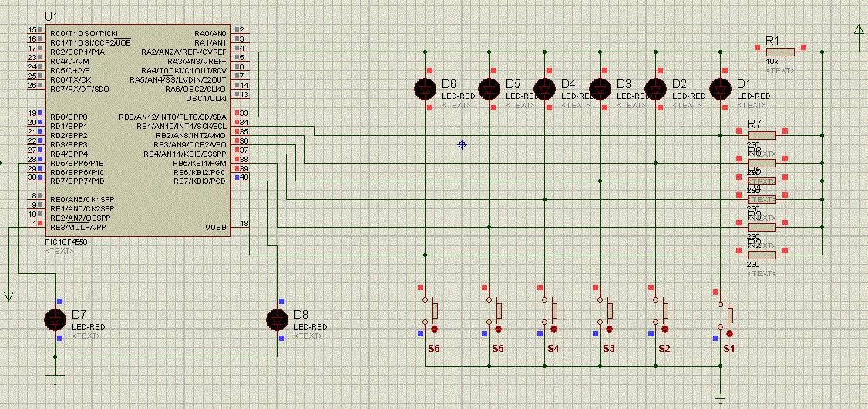Click the ground symbol below LED D7
This screenshot has width=868, height=409.
click(x=55, y=378)
